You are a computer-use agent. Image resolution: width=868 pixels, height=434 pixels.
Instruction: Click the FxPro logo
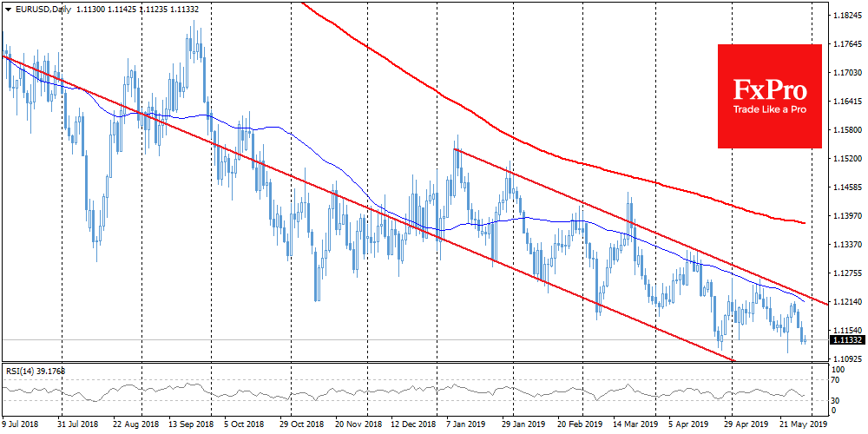[770, 89]
